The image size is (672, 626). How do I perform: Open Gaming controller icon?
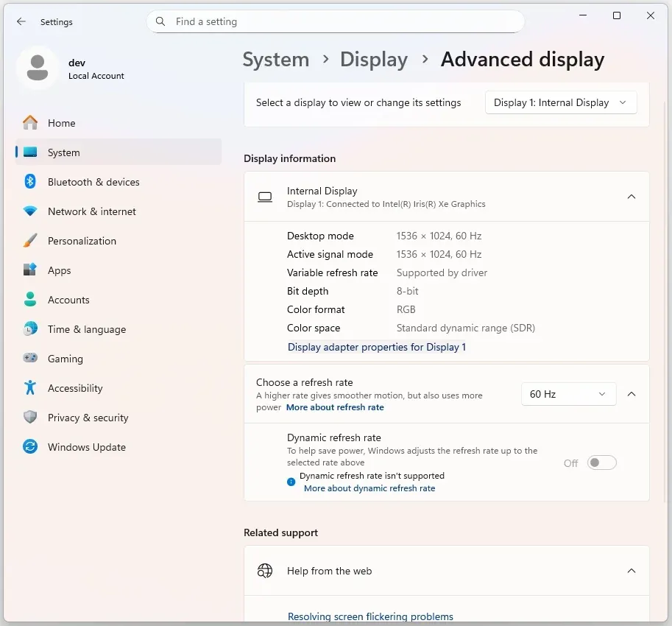tap(30, 359)
